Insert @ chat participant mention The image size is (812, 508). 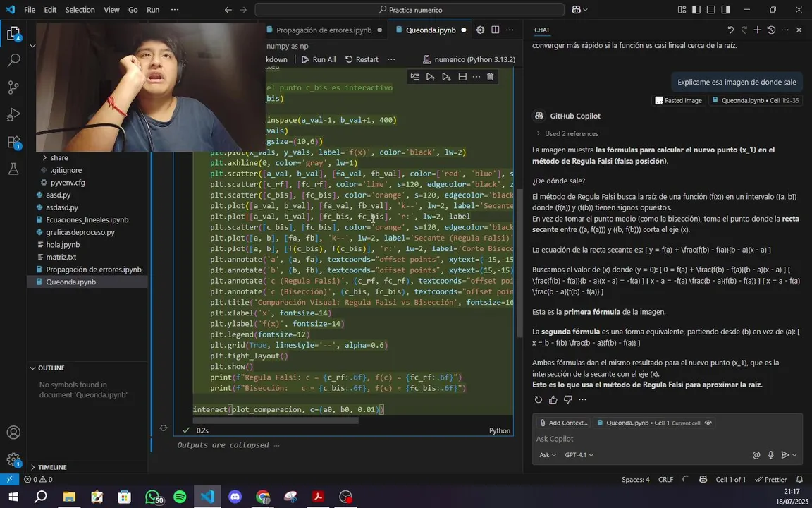pyautogui.click(x=756, y=455)
